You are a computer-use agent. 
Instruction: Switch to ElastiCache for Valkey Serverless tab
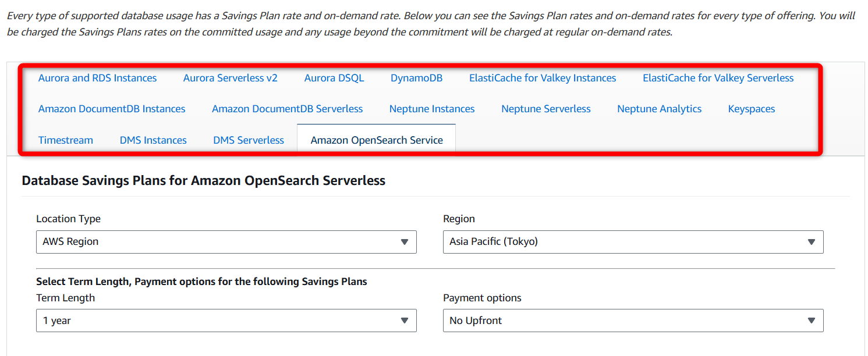coord(718,78)
